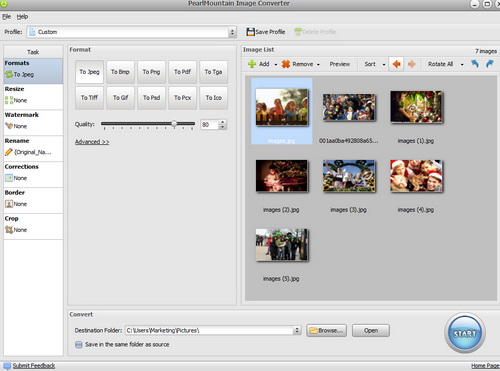The height and width of the screenshot is (371, 500).
Task: Click the Preview button
Action: click(340, 64)
